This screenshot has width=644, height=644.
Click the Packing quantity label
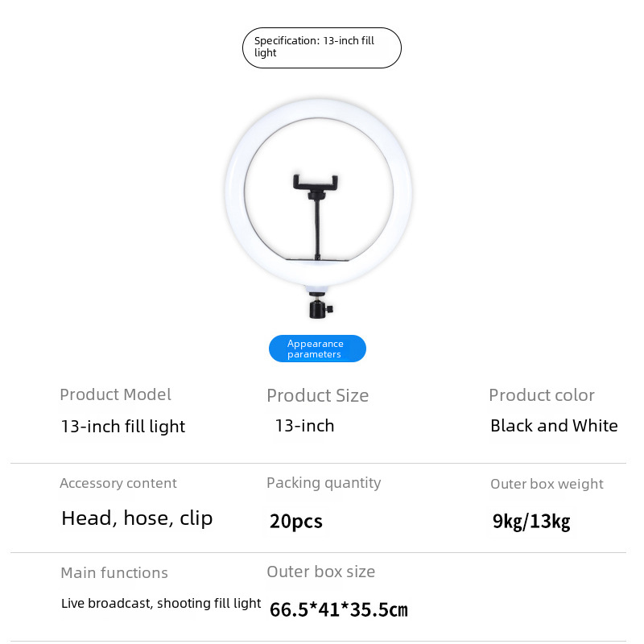pyautogui.click(x=324, y=483)
